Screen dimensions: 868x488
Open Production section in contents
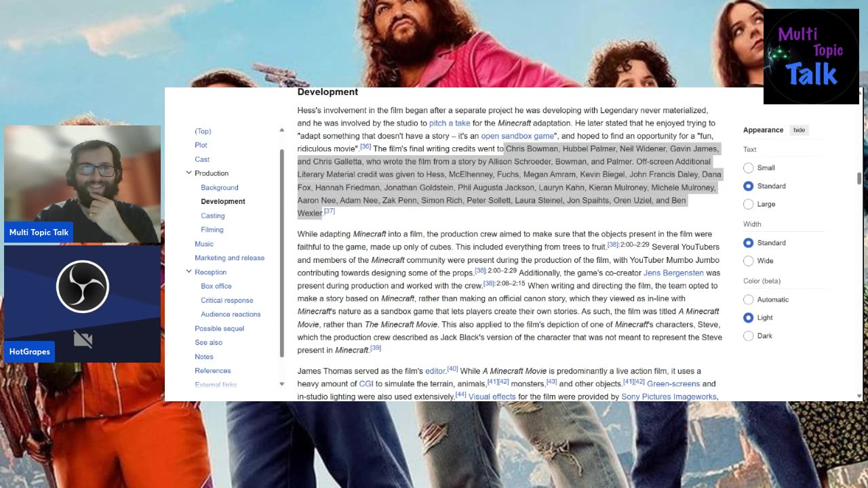[212, 173]
